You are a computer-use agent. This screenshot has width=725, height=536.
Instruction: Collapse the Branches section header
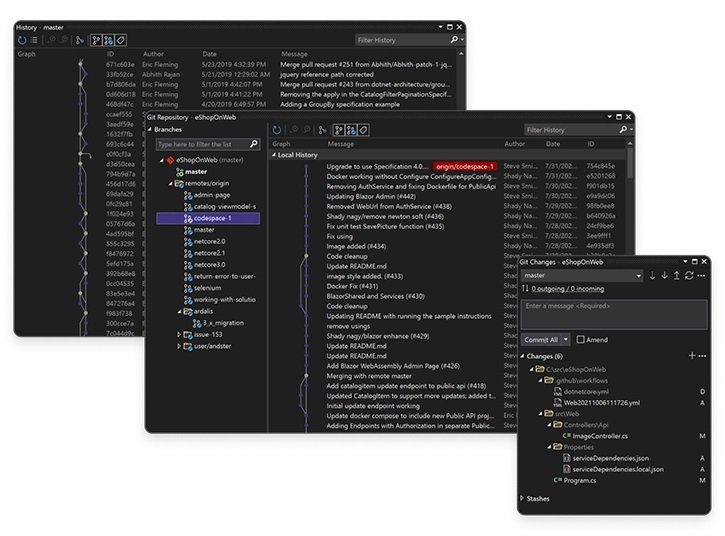tap(150, 129)
